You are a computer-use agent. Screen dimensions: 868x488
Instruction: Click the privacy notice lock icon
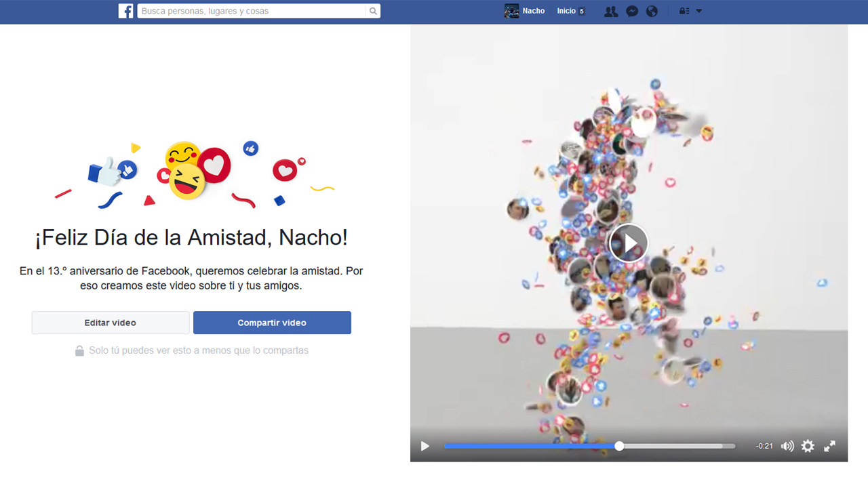pos(79,350)
